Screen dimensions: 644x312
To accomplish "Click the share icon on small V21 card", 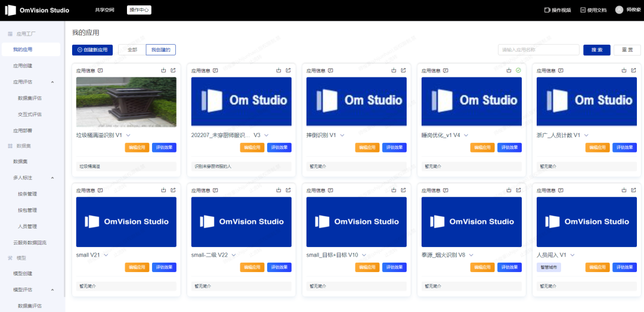I will [x=173, y=191].
